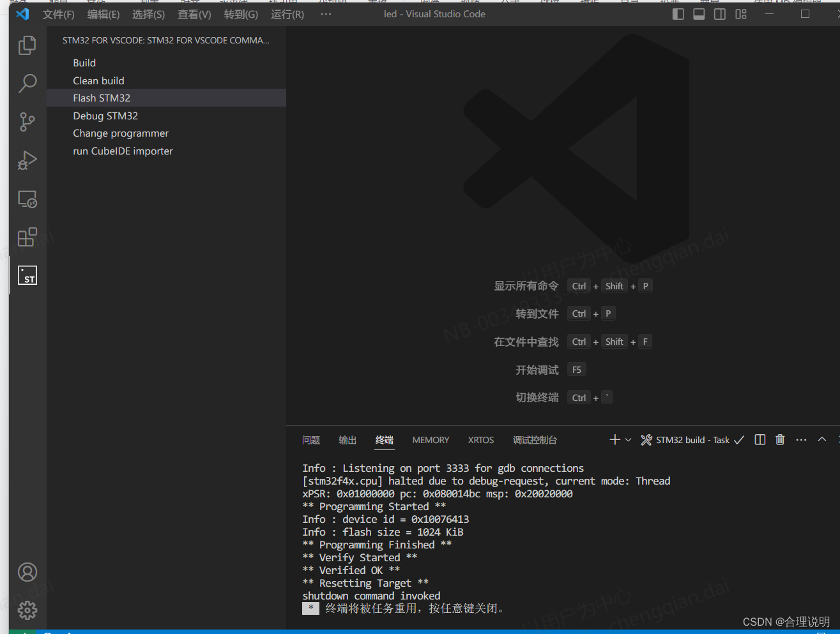This screenshot has height=634, width=840.
Task: Select the STM32 build - Task terminal
Action: point(692,440)
